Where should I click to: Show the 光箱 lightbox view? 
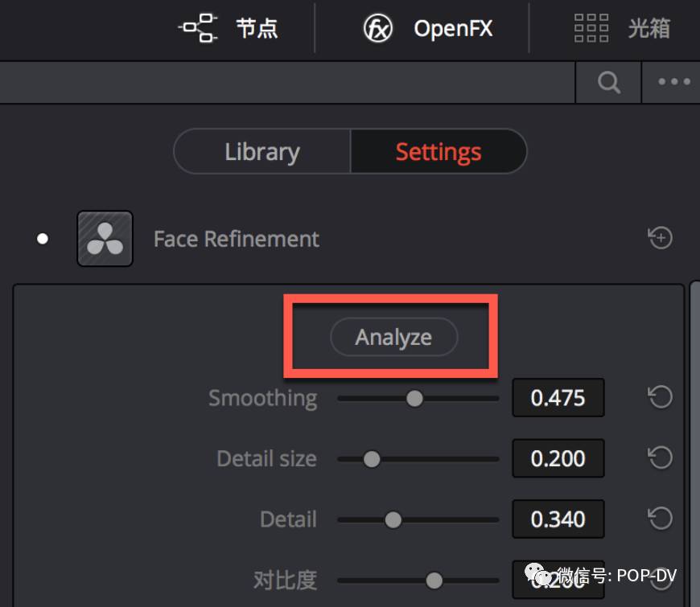point(622,29)
